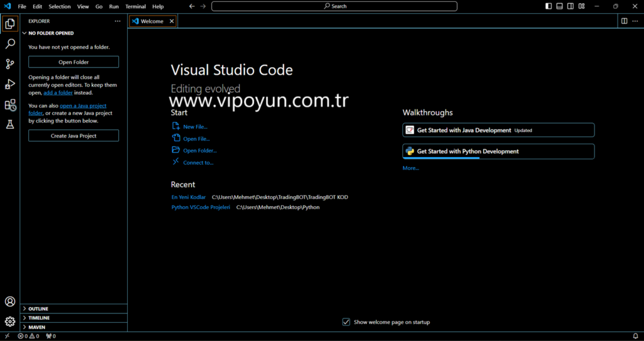
Task: Open the Extensions view in activity bar
Action: click(10, 105)
